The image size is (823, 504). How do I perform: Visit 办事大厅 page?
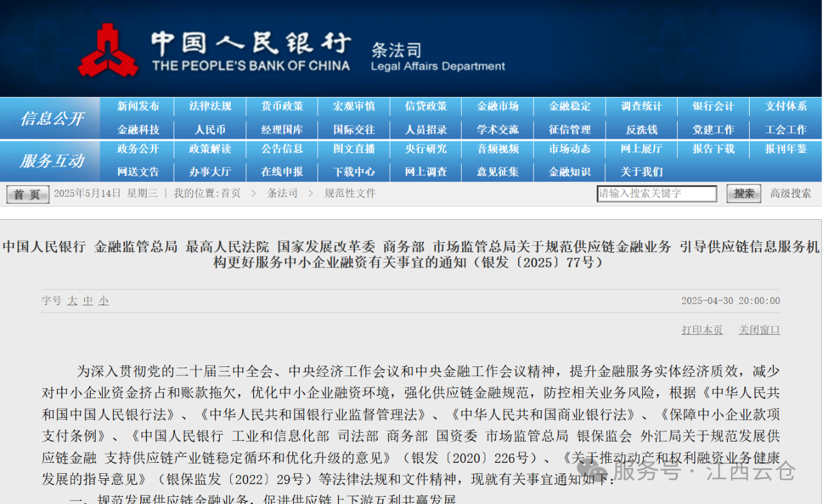pos(210,172)
